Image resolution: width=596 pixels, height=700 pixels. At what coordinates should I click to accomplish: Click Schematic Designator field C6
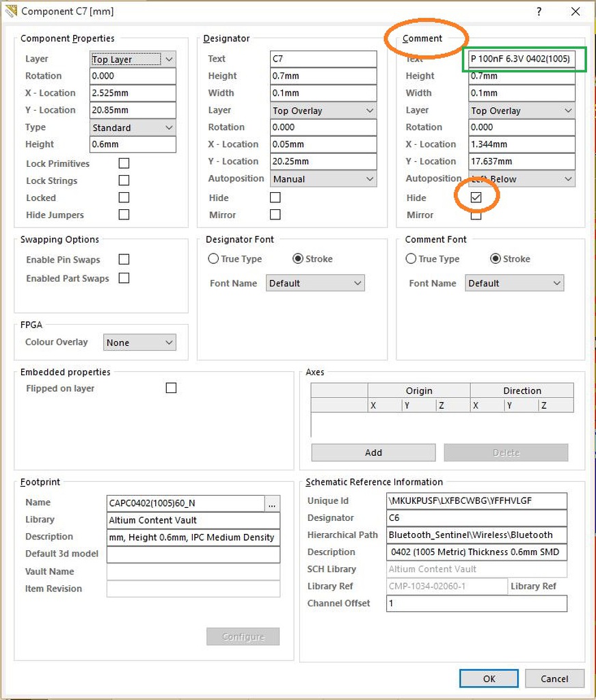pyautogui.click(x=476, y=518)
